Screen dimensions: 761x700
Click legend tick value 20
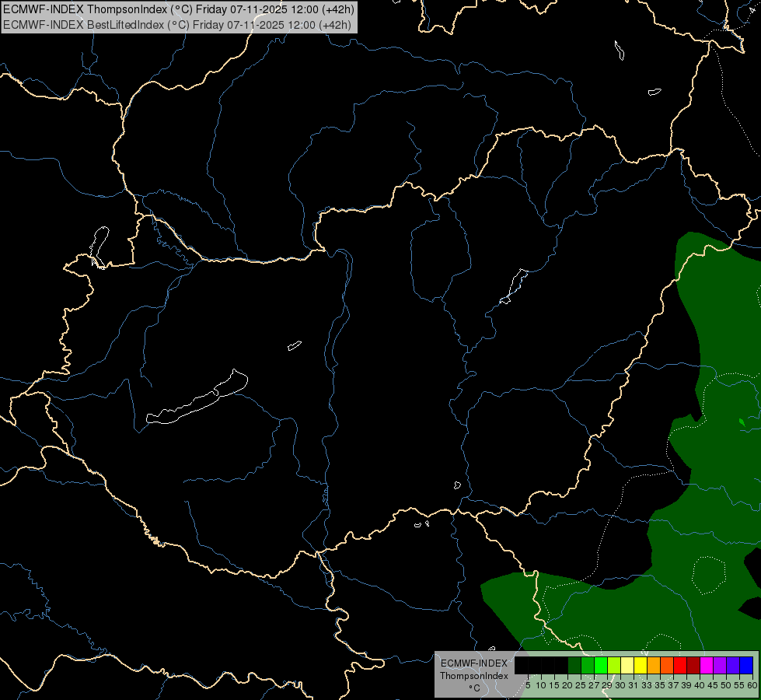[x=567, y=685]
